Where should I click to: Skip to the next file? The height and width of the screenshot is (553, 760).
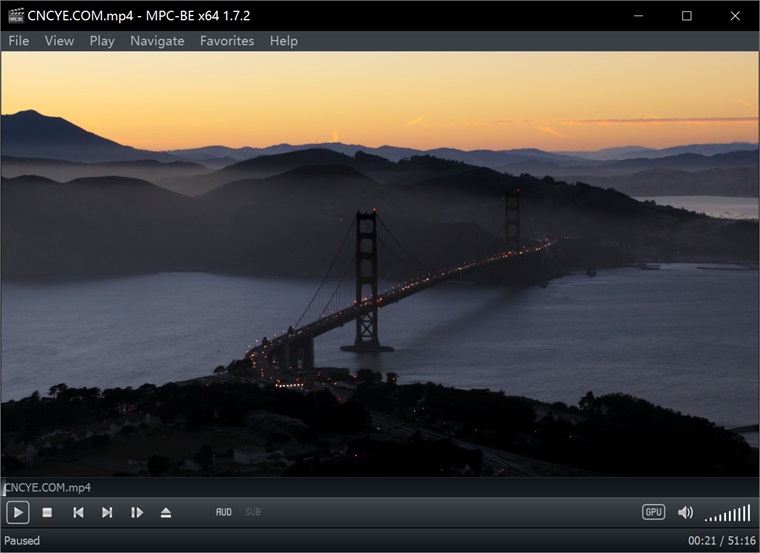click(x=107, y=513)
